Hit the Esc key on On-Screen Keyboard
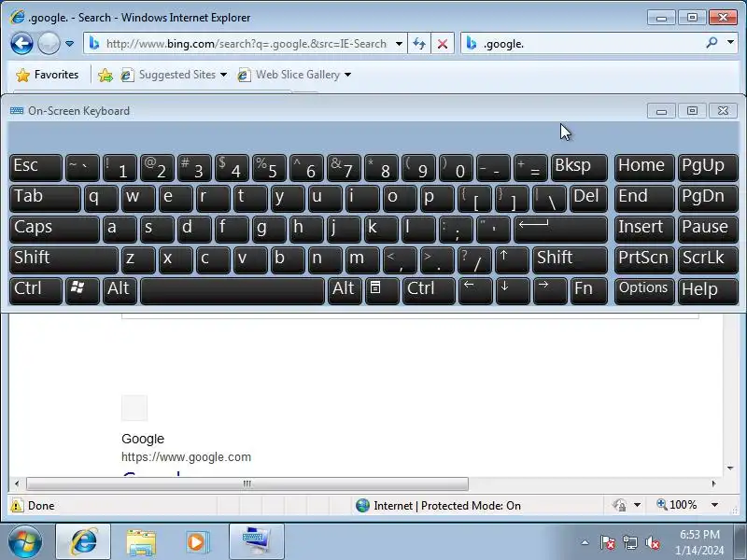The width and height of the screenshot is (747, 560). tap(35, 168)
